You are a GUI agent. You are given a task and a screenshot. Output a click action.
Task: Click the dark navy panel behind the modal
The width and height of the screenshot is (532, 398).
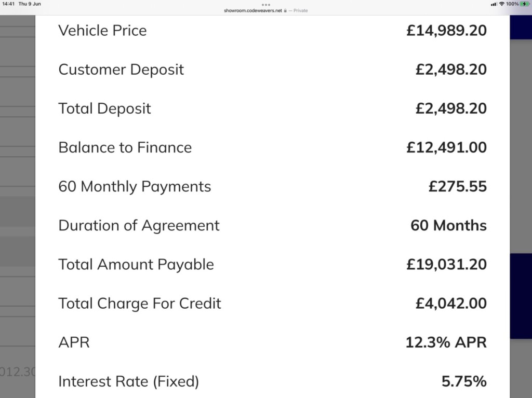521,296
